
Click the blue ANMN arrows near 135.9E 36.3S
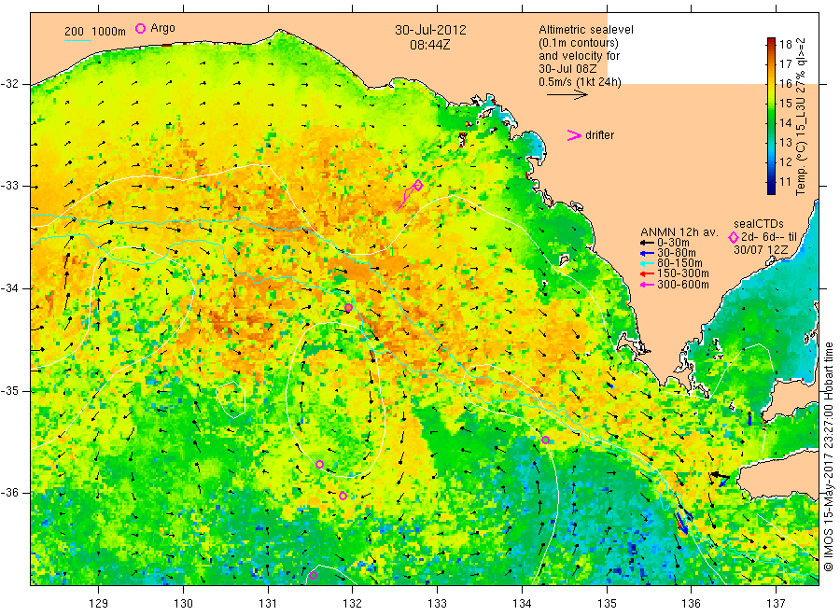(x=682, y=523)
